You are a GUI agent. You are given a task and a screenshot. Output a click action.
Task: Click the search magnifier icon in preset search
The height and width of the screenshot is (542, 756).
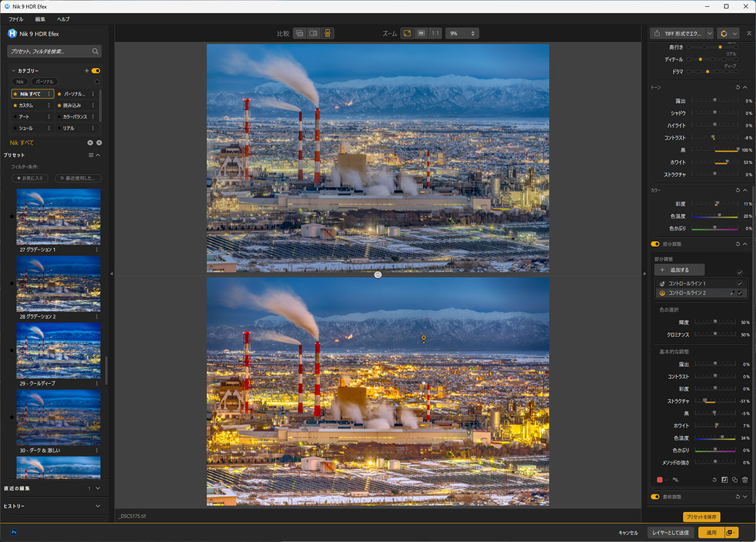point(95,51)
